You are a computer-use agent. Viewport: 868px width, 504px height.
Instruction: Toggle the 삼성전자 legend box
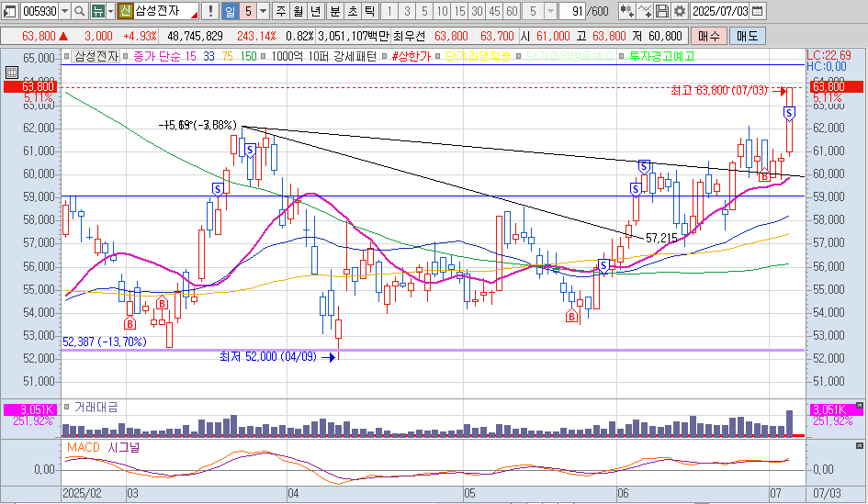(96, 56)
